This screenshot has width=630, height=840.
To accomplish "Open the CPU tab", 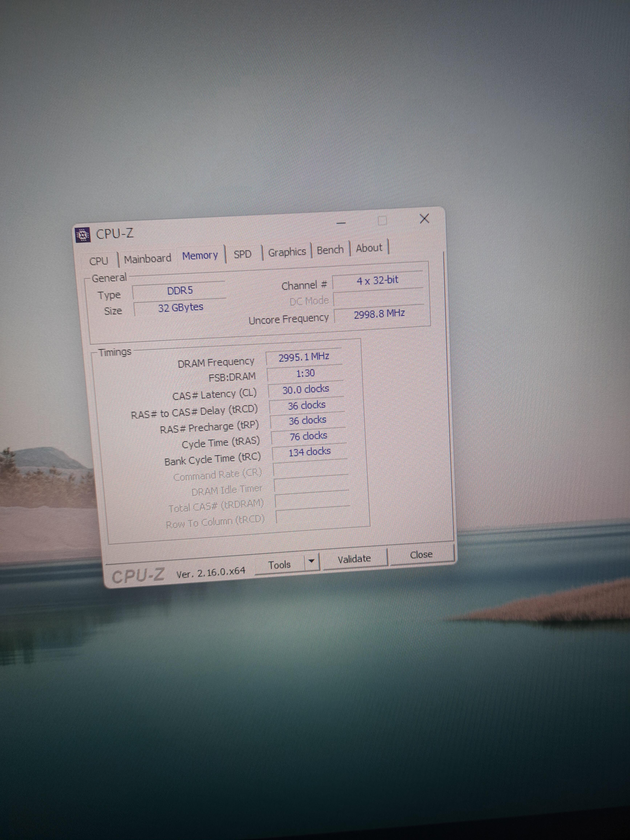I will point(99,261).
